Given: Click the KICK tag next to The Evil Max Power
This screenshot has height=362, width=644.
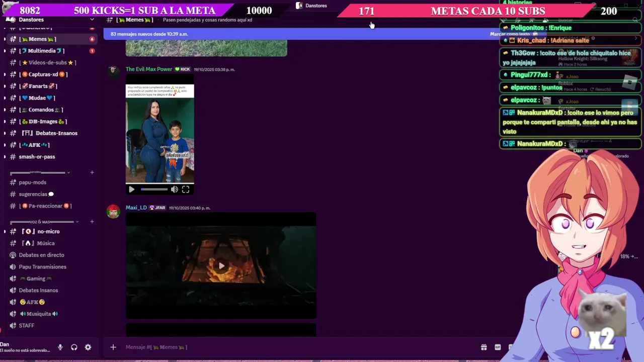Looking at the screenshot, I should pos(183,69).
